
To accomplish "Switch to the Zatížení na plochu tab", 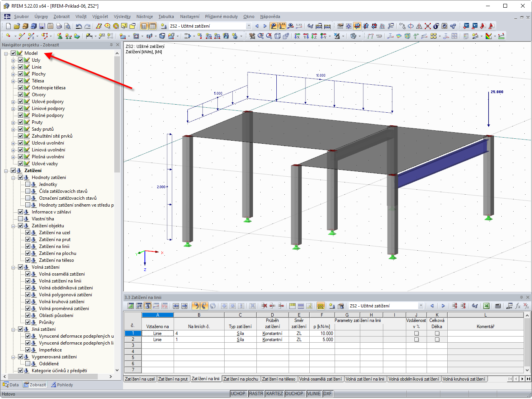I will [x=241, y=379].
